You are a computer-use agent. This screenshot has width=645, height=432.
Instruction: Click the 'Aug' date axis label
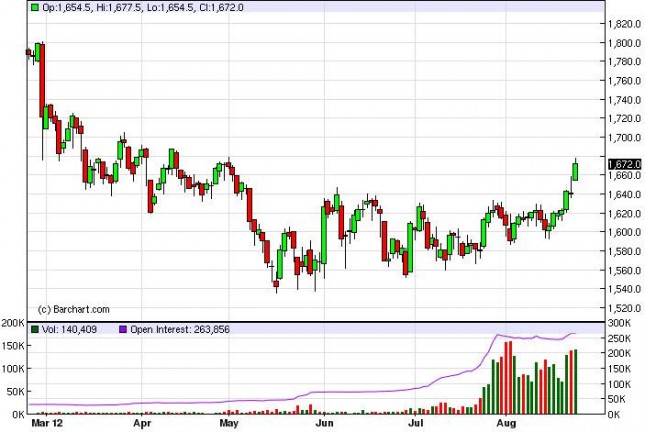coord(506,423)
